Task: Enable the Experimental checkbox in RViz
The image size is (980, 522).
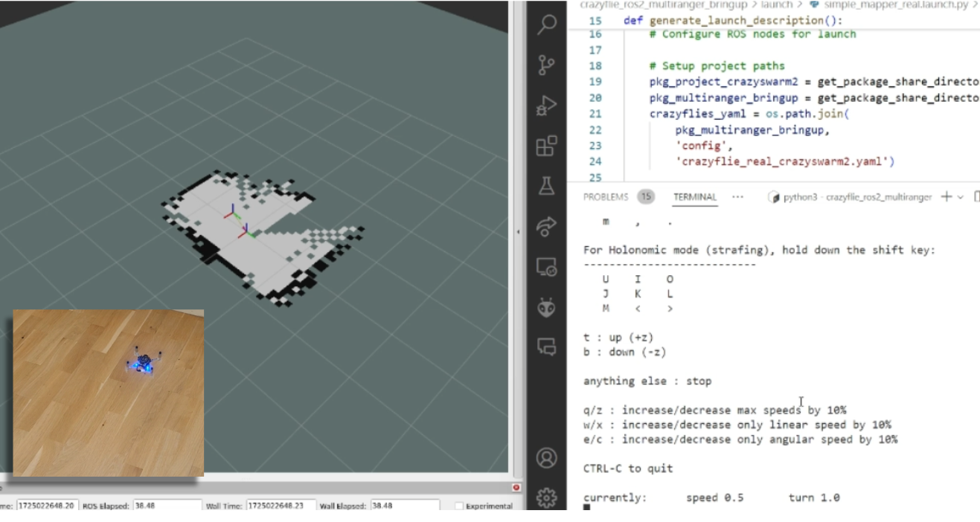Action: tap(458, 506)
